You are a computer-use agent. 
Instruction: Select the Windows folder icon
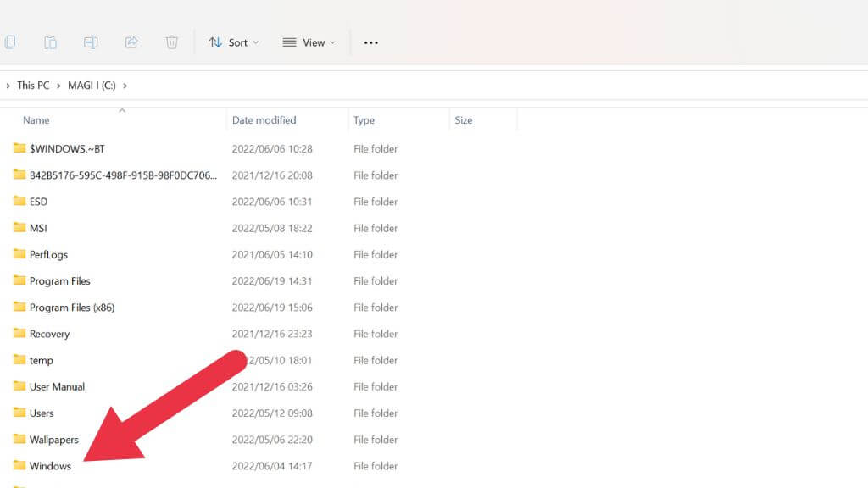pyautogui.click(x=19, y=466)
